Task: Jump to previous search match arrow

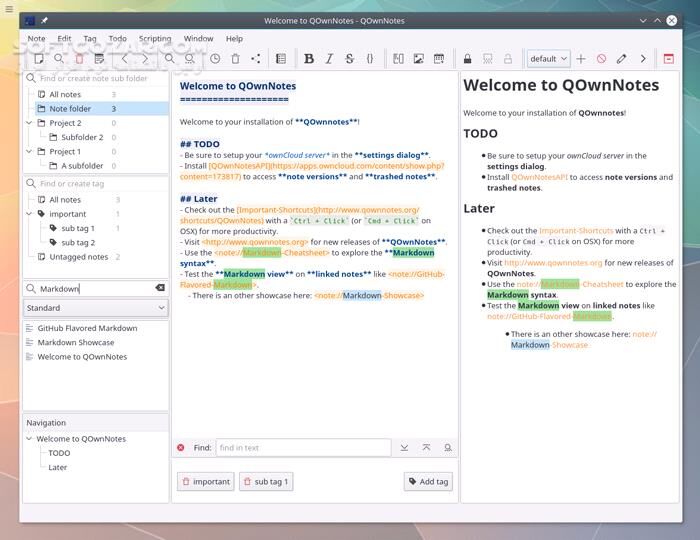Action: [x=426, y=447]
